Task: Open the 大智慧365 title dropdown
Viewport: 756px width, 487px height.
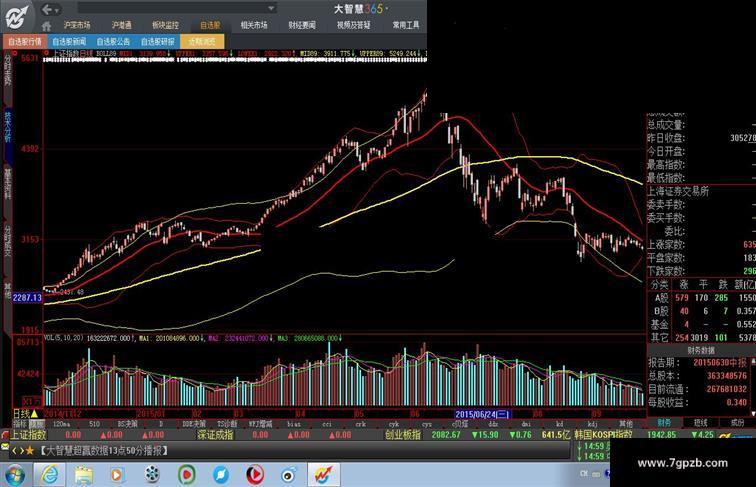Action: pos(387,9)
